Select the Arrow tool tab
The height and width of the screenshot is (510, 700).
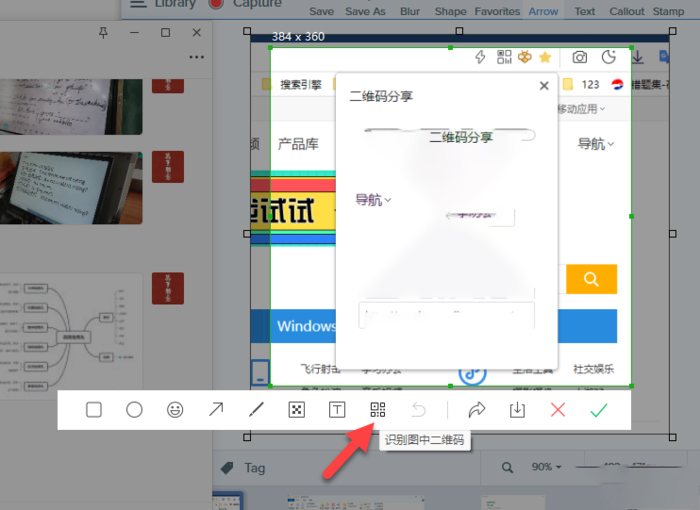point(543,12)
